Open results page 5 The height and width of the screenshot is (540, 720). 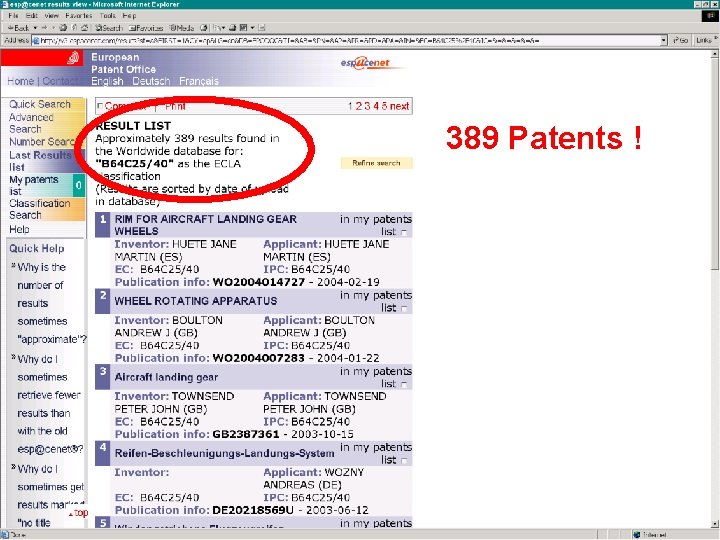pyautogui.click(x=384, y=107)
